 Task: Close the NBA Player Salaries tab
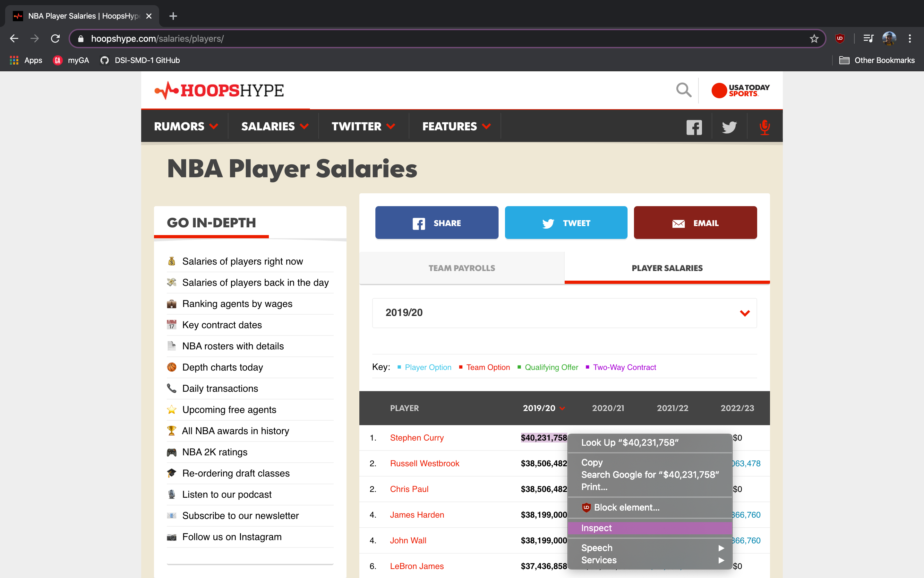tap(149, 16)
